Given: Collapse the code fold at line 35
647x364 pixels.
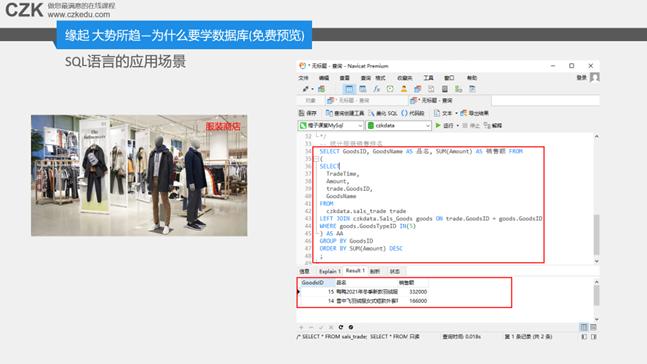Looking at the screenshot, I should pos(316,159).
